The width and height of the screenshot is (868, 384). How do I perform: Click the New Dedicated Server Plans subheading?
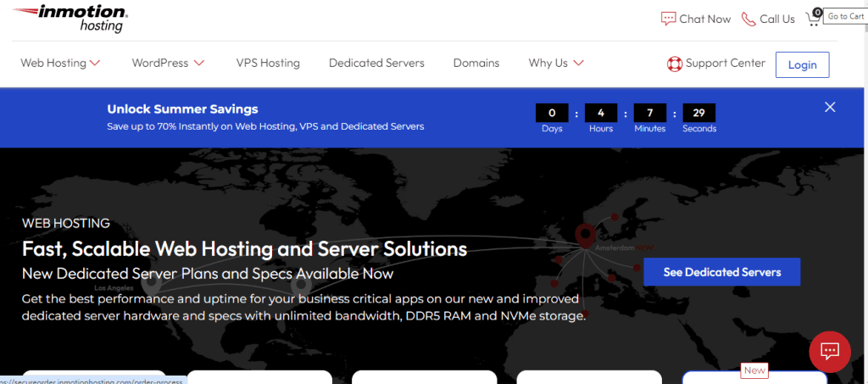(208, 274)
